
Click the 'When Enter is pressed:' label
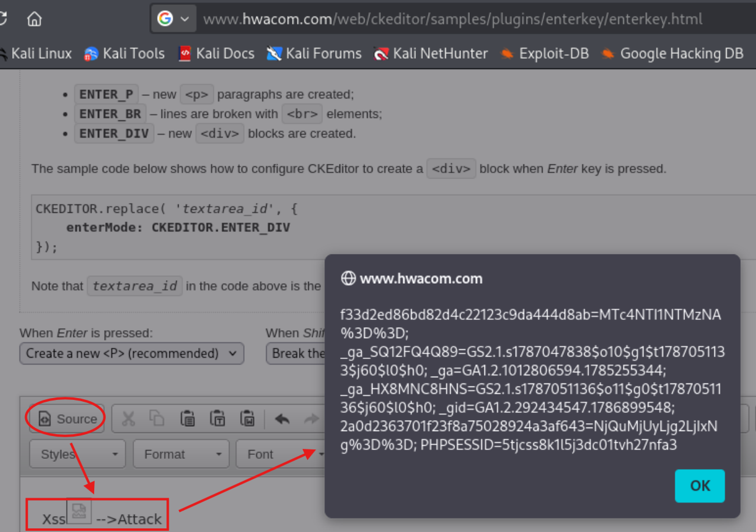click(86, 333)
